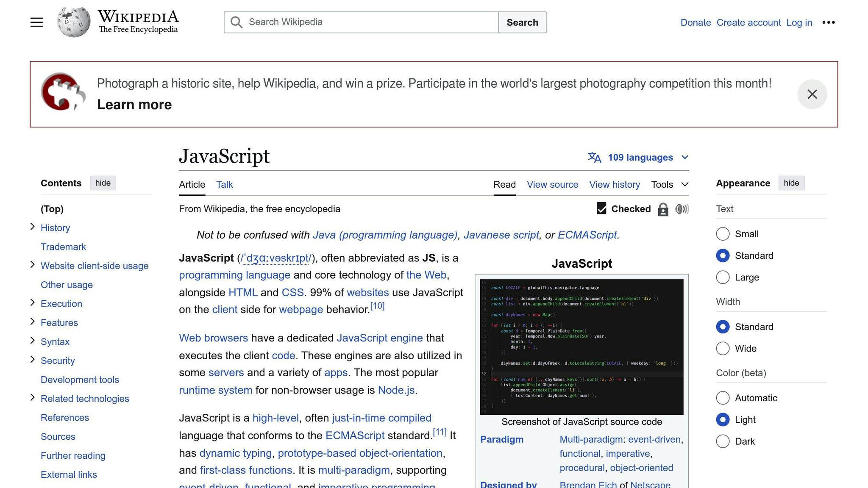Click the page protection lock icon

pyautogui.click(x=662, y=209)
